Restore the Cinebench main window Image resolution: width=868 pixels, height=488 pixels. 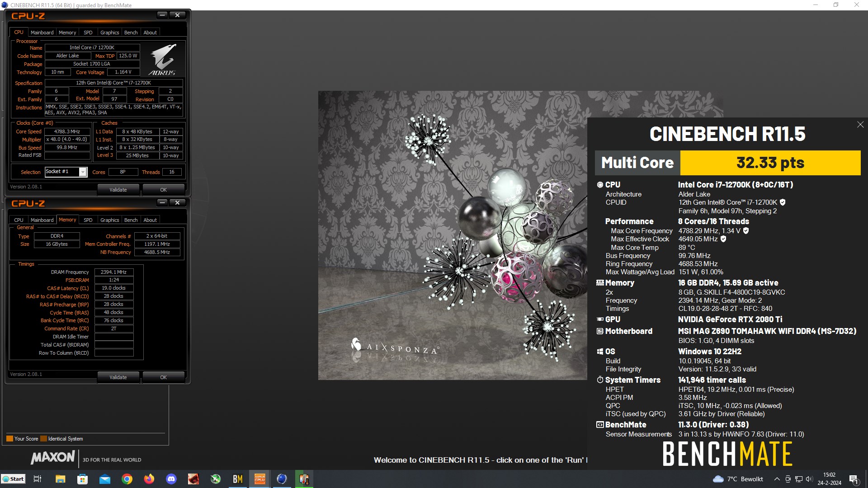point(836,5)
